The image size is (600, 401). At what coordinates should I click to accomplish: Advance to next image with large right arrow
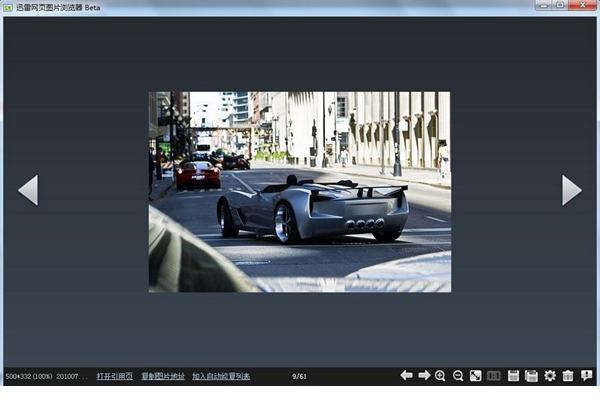coord(571,190)
